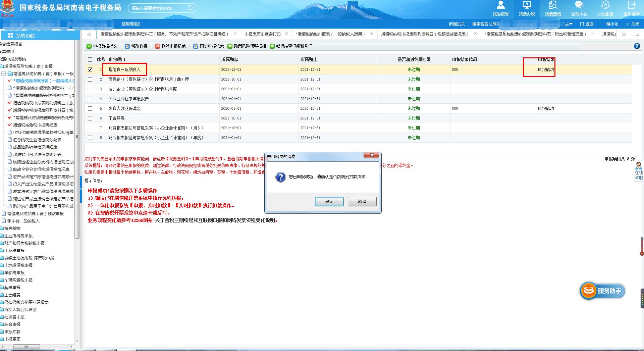The height and width of the screenshot is (351, 644).
Task: Check the 居民企业企业所得税月（季）度 row checkbox
Action: (90, 80)
